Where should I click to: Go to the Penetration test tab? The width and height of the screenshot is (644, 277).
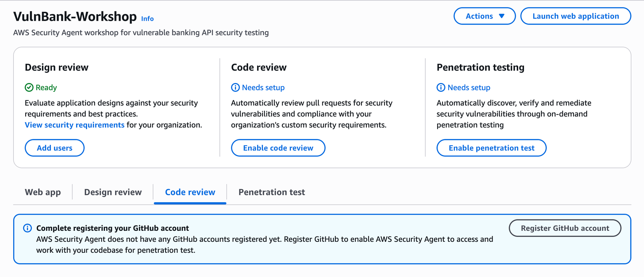272,192
